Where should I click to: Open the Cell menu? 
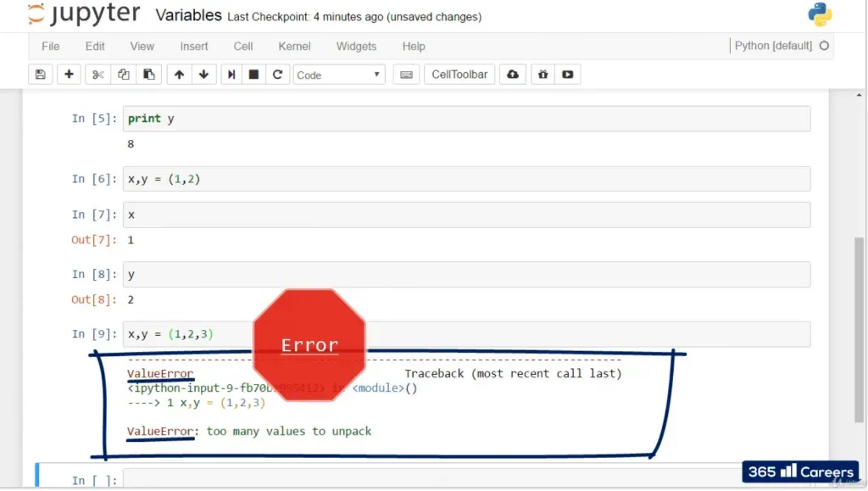pyautogui.click(x=243, y=47)
